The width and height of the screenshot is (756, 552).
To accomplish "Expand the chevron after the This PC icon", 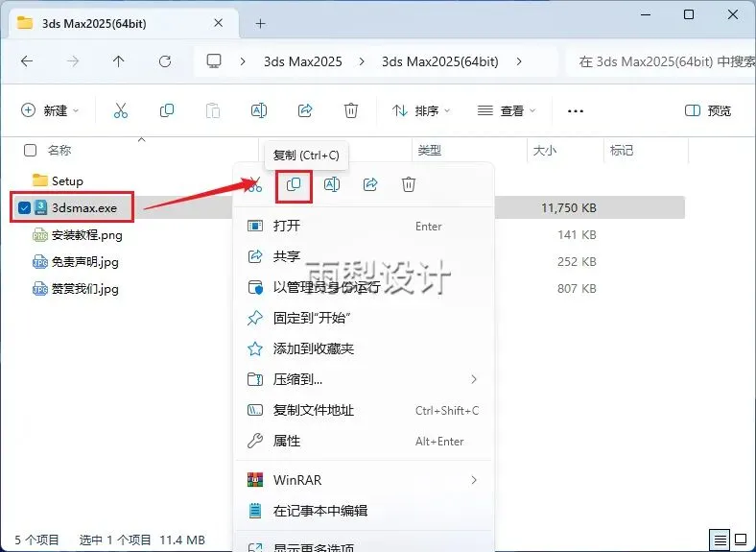I will (243, 61).
